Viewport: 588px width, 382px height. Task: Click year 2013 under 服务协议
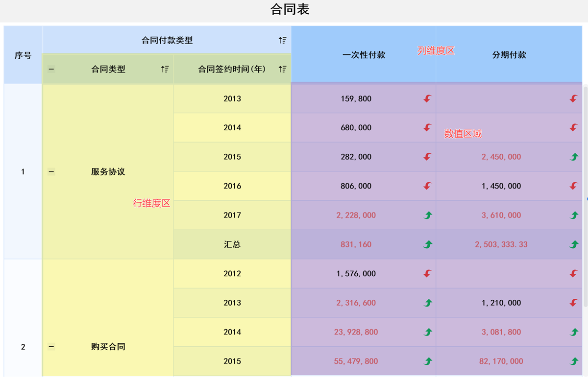232,98
